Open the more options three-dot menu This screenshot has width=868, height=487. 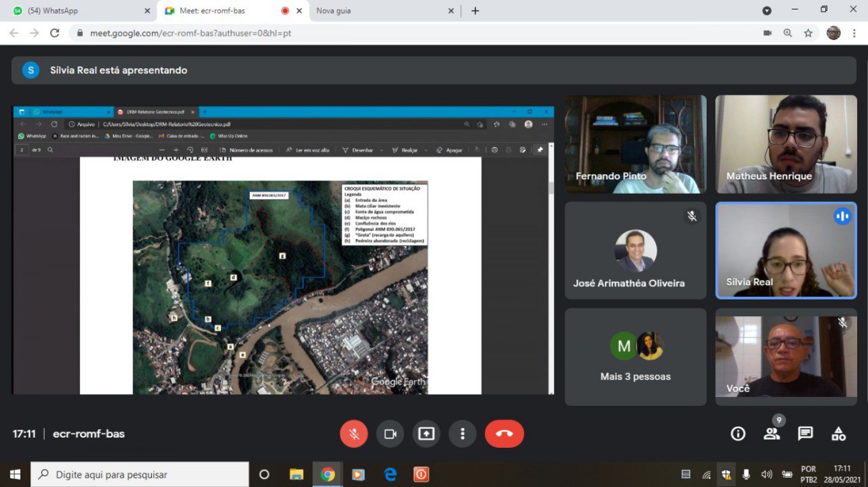point(462,434)
